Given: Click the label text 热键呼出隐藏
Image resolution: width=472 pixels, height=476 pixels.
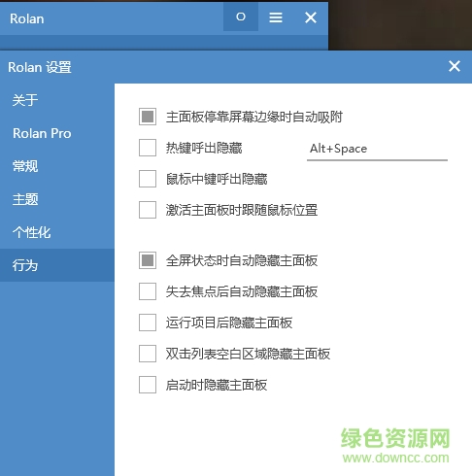Looking at the screenshot, I should click(204, 148).
